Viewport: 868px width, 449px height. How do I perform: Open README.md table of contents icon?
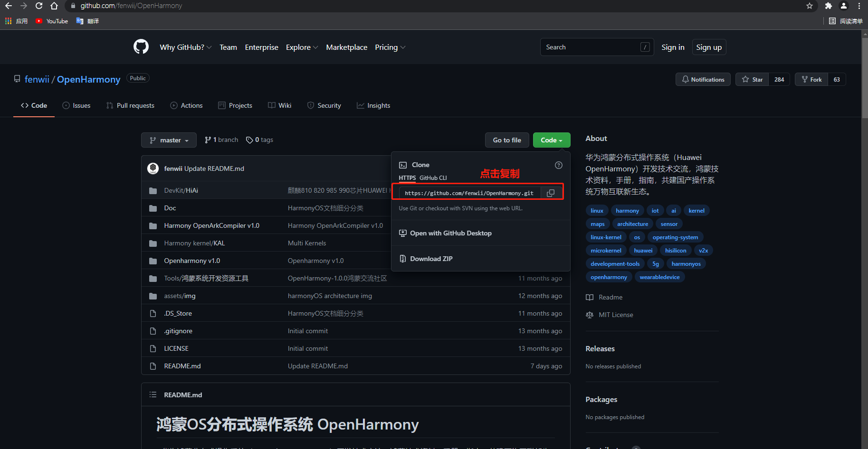153,394
